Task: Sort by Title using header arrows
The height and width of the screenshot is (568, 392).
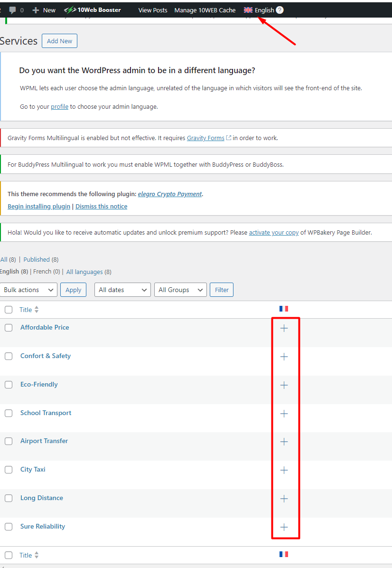Action: point(37,310)
